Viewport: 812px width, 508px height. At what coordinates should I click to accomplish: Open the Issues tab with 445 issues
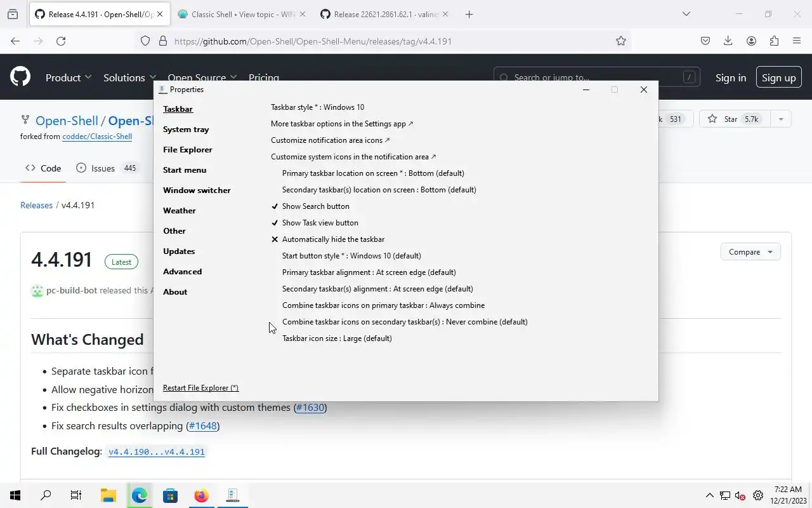click(x=107, y=168)
